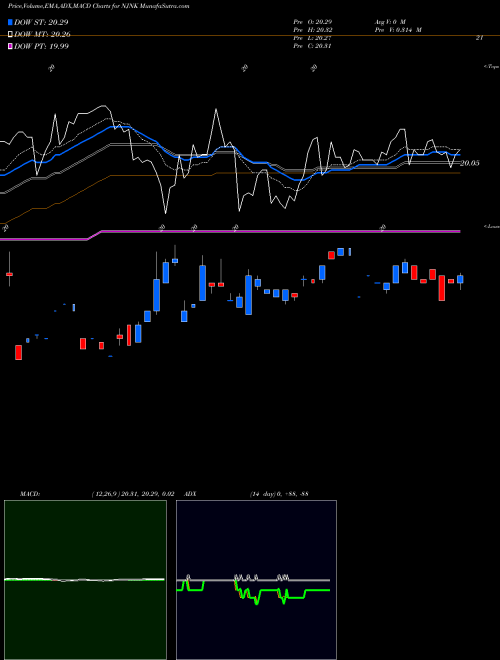Click the last blue candlestick on the right
This screenshot has width=500, height=660.
pyautogui.click(x=460, y=279)
